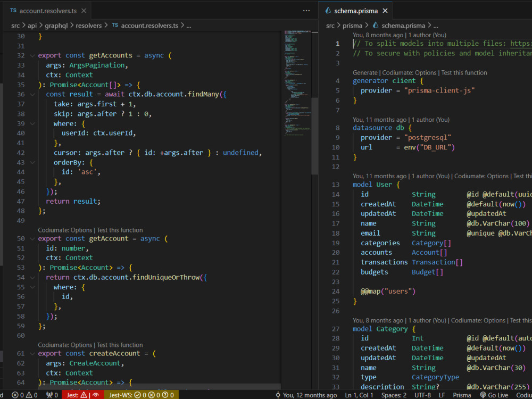Click 'findMany' on line 36
Screen dimensions: 532x399
[203, 94]
